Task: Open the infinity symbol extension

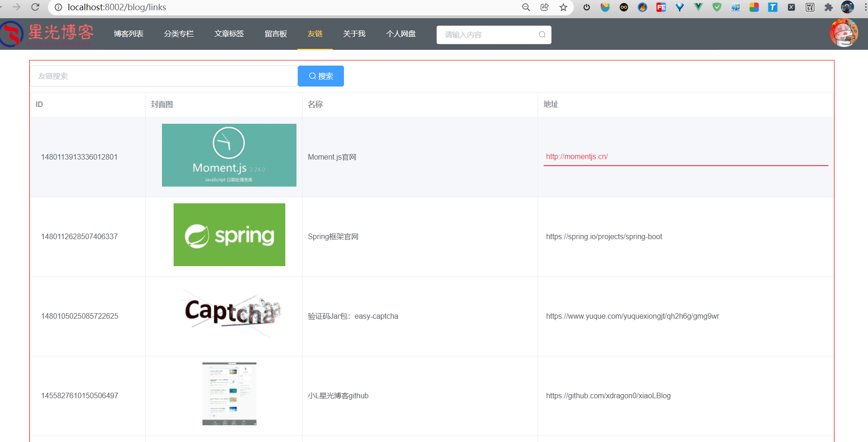Action: 624,7
